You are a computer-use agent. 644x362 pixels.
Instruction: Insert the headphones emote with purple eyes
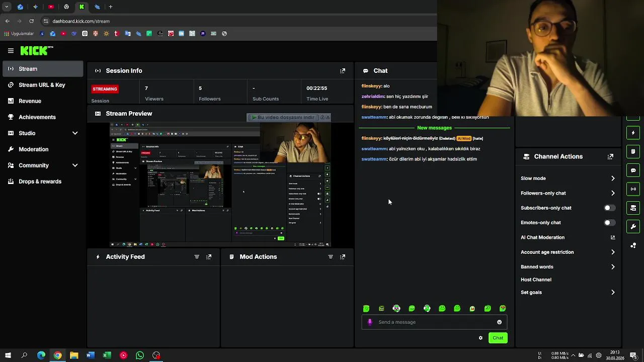coord(396,308)
